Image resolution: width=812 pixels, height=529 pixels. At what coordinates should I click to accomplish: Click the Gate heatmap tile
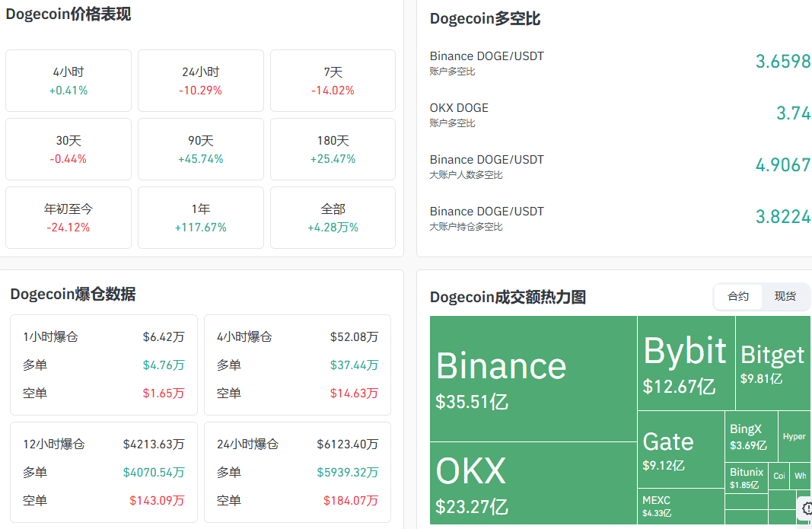click(x=681, y=449)
